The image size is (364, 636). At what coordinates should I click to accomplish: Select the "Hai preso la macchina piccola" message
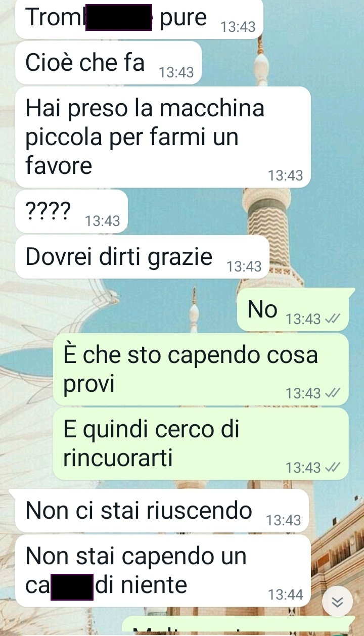163,137
